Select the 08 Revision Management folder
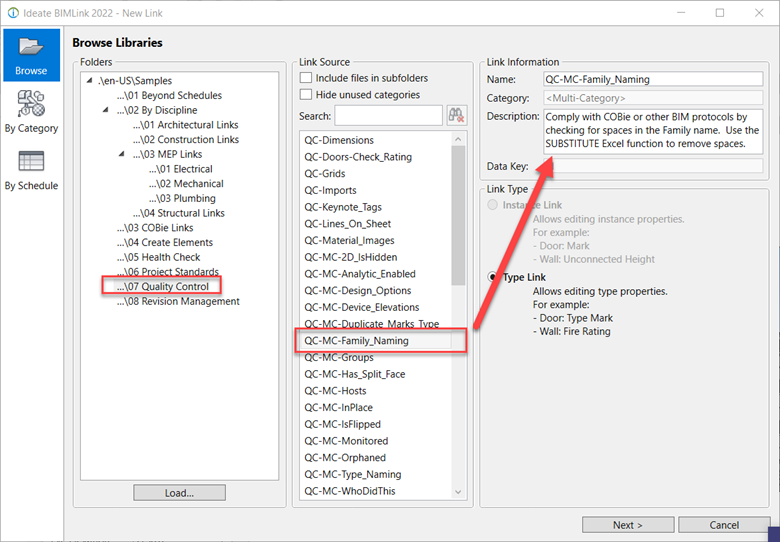This screenshot has width=780, height=542. [178, 301]
